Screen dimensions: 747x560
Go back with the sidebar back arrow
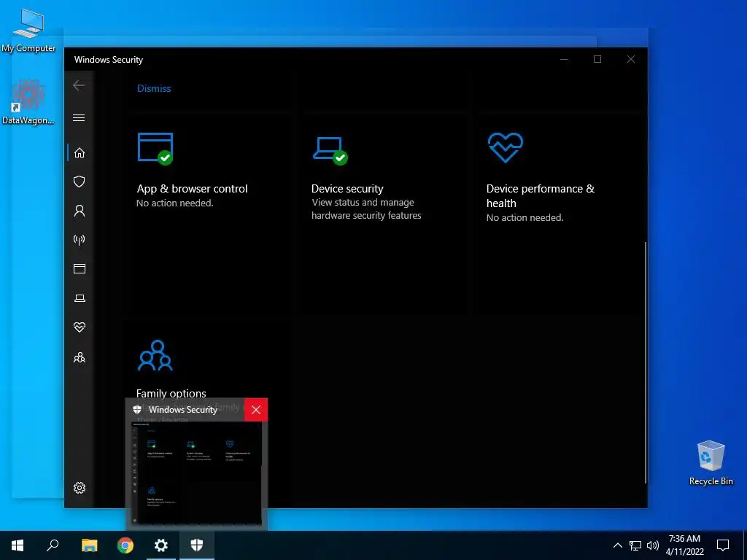click(x=79, y=85)
